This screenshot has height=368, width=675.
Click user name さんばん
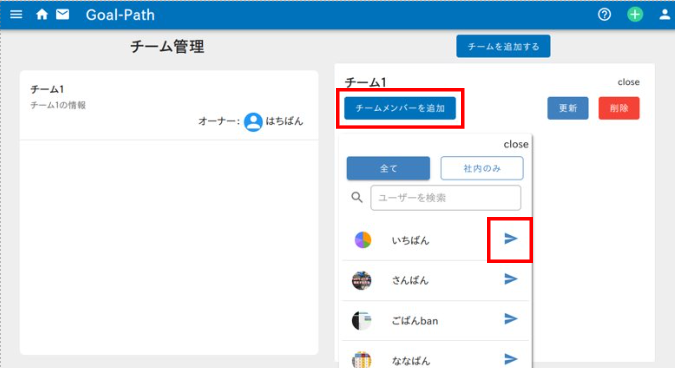[410, 281]
